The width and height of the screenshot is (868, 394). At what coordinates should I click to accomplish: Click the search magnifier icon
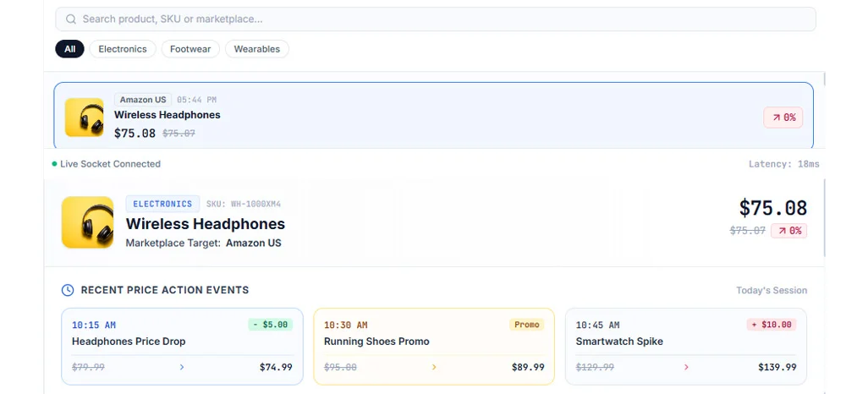(71, 19)
